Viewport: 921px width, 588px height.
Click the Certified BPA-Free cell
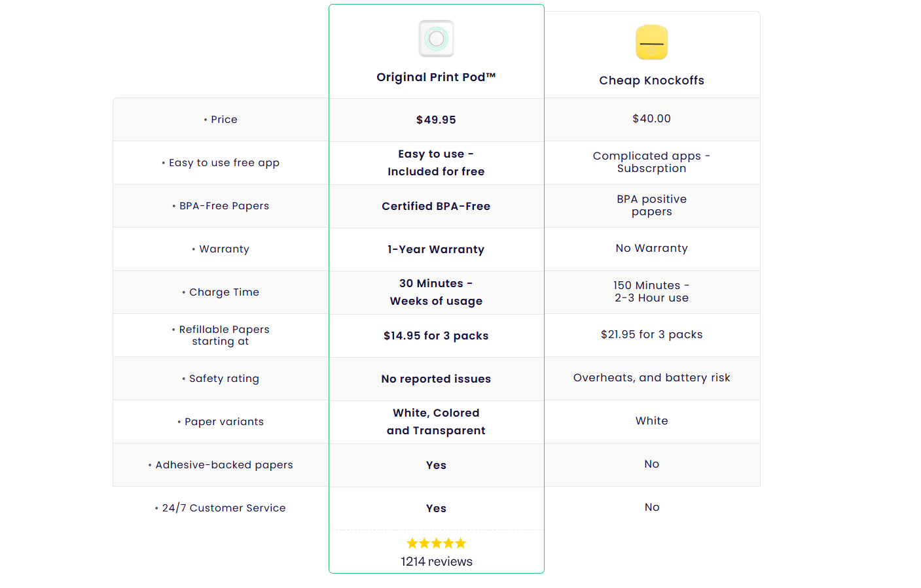pos(436,206)
